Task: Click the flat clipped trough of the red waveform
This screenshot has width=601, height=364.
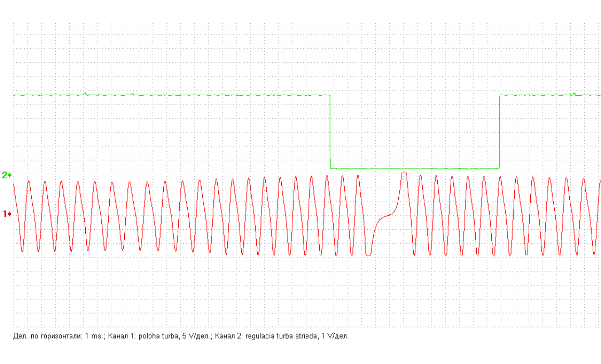Action: point(368,255)
